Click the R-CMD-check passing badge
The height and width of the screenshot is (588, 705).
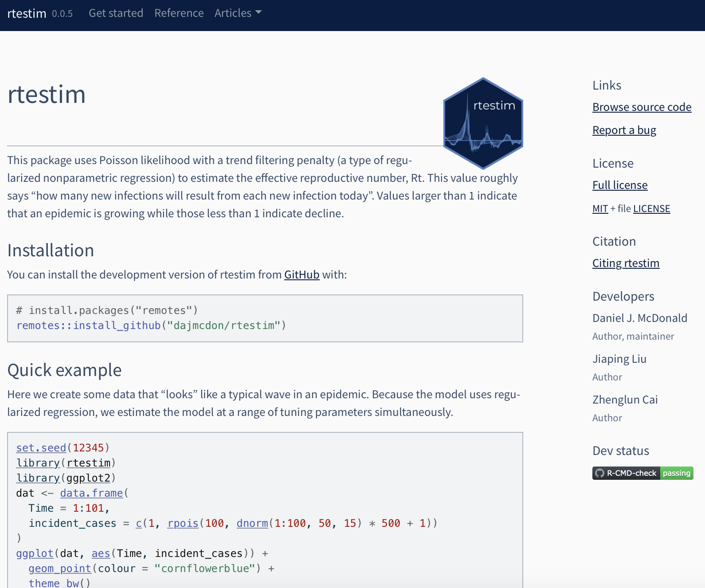(642, 473)
